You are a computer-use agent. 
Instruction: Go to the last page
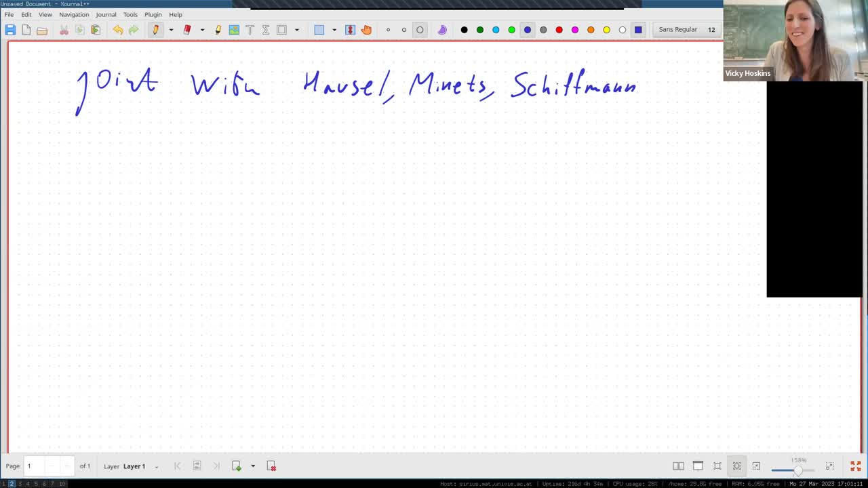point(216,466)
